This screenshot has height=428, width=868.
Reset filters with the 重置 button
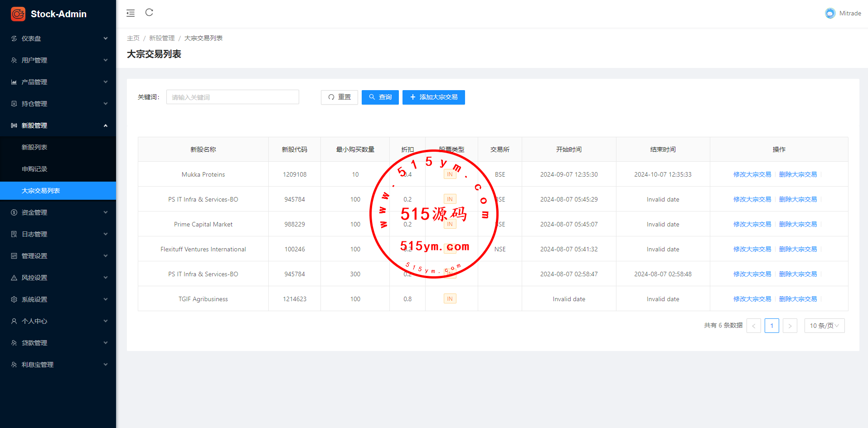[339, 97]
